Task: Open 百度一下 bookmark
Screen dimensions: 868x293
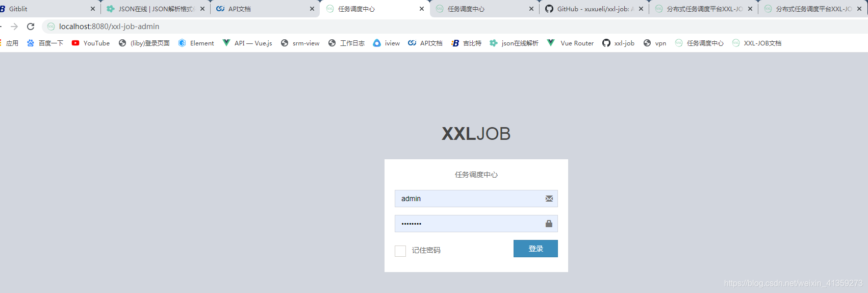Action: (45, 43)
